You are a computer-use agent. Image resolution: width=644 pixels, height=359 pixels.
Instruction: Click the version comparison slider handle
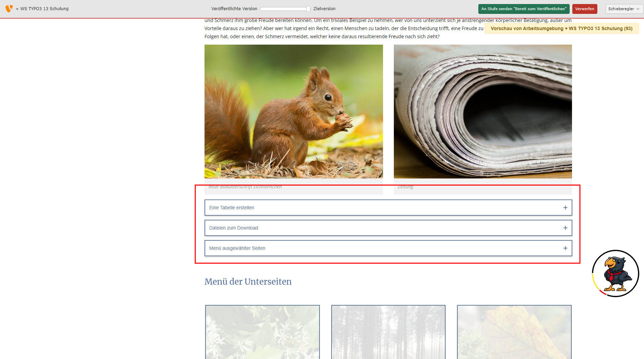click(308, 9)
